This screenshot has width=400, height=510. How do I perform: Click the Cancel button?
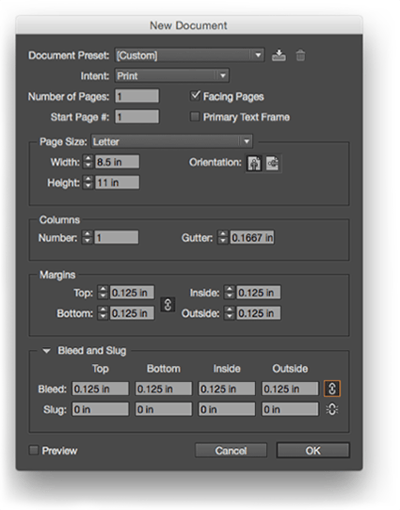tap(231, 451)
